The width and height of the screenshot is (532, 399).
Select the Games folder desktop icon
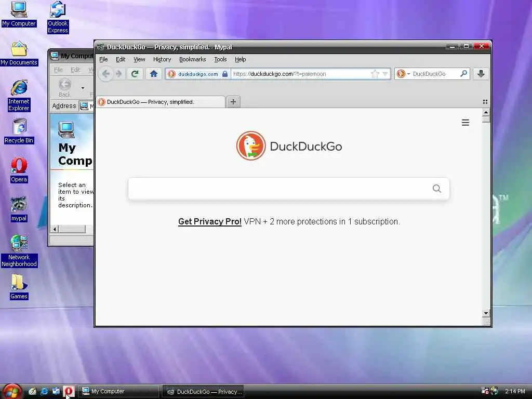(19, 287)
